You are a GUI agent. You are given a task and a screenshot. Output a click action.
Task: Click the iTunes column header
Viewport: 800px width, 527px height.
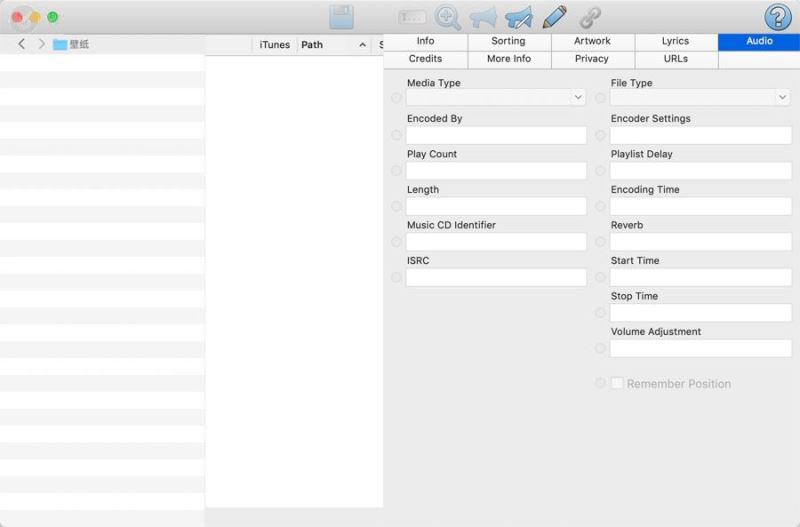274,44
